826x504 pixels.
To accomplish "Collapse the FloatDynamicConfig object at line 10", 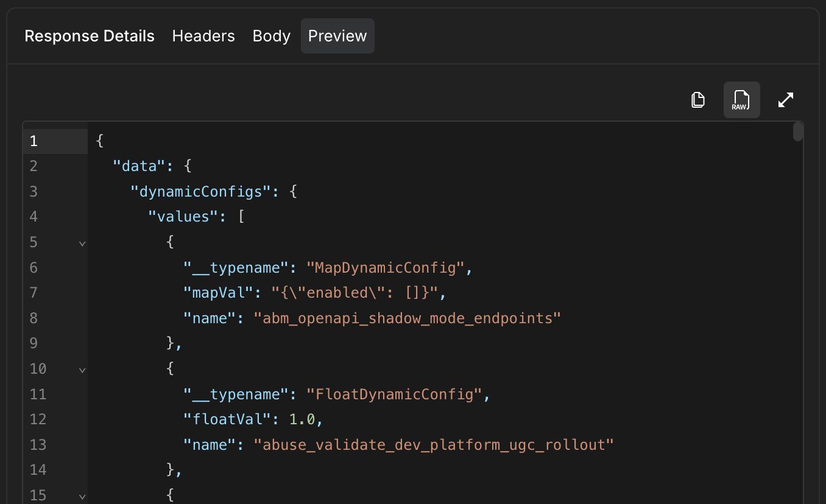I will pyautogui.click(x=82, y=369).
